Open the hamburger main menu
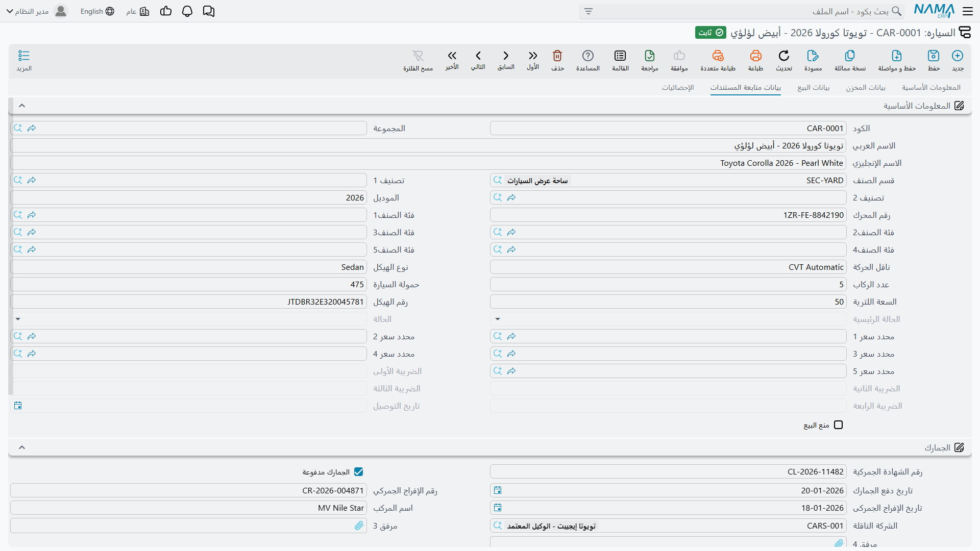 tap(968, 11)
